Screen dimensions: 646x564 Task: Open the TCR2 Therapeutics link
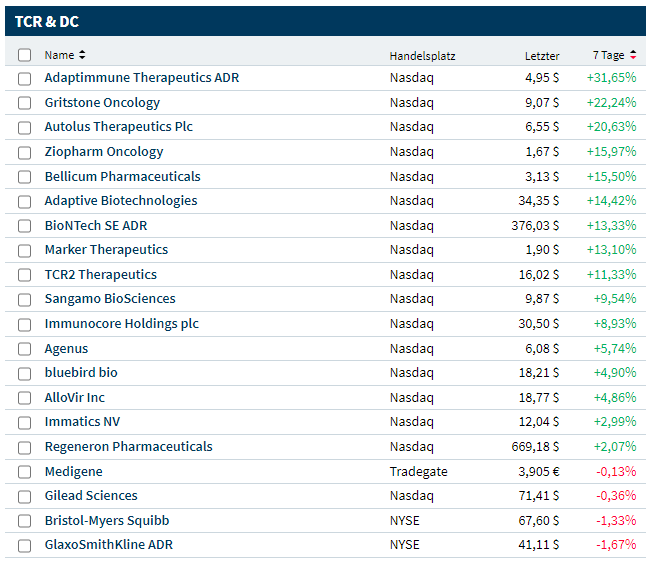point(100,275)
